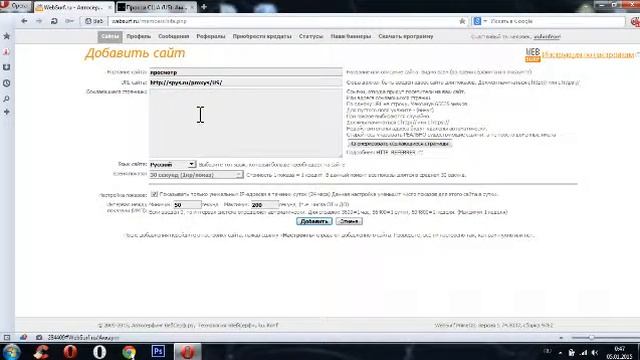Open the Статусы menu item
The image size is (640, 360).
click(x=311, y=36)
